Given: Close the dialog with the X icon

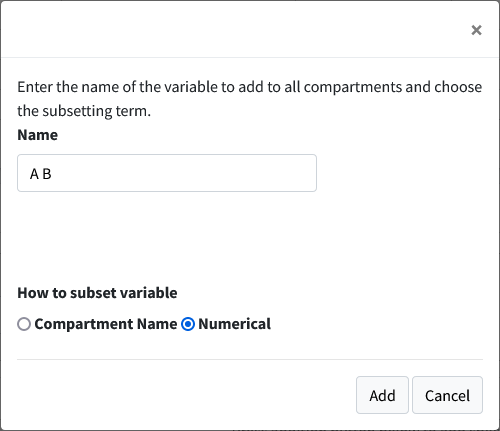Looking at the screenshot, I should click(476, 30).
